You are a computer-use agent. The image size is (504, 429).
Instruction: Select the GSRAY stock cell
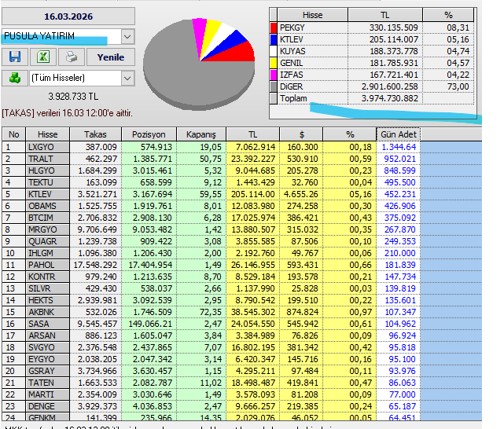(x=48, y=371)
